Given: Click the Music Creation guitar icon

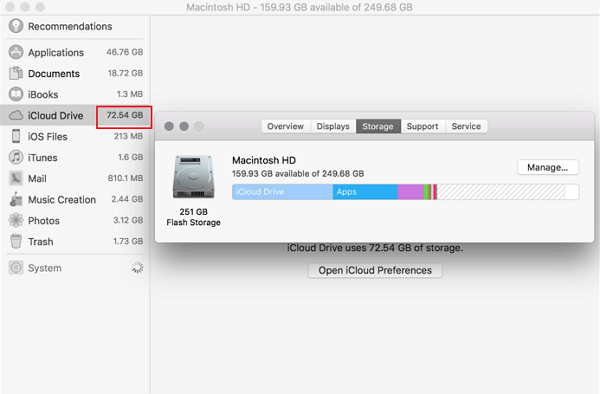Looking at the screenshot, I should tap(16, 199).
